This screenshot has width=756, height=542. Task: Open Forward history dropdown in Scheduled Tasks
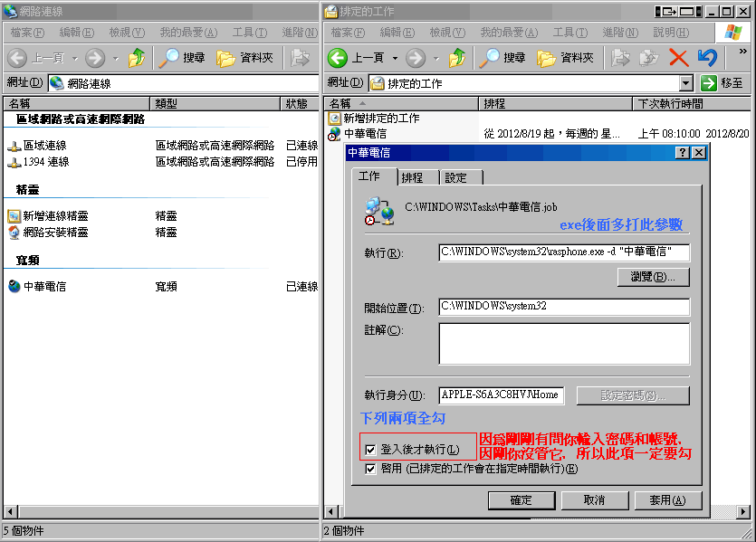(435, 59)
